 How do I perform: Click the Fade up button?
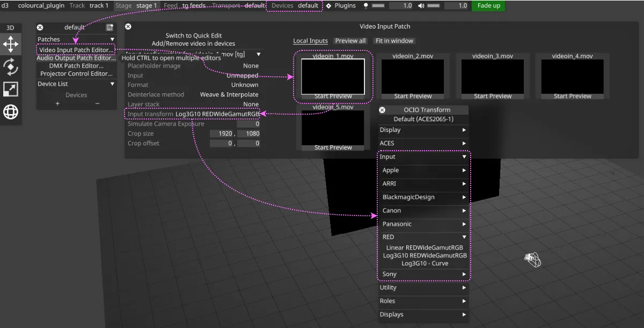[x=487, y=5]
